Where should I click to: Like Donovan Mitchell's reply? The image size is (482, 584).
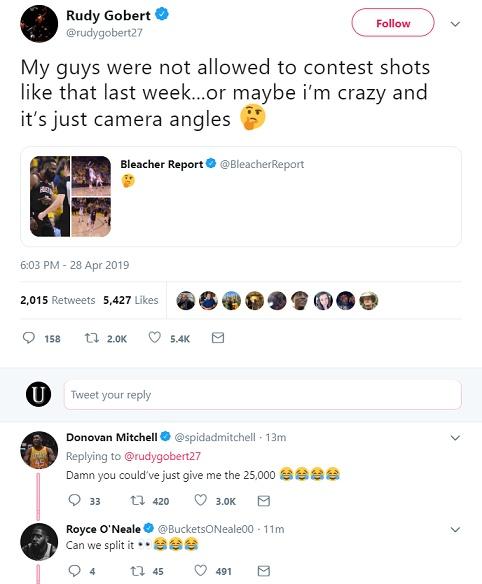(x=201, y=500)
